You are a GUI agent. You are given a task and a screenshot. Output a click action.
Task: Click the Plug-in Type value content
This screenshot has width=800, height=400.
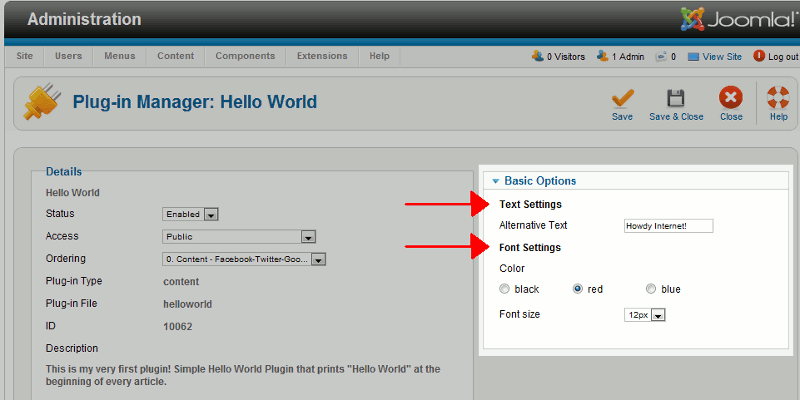pos(181,282)
